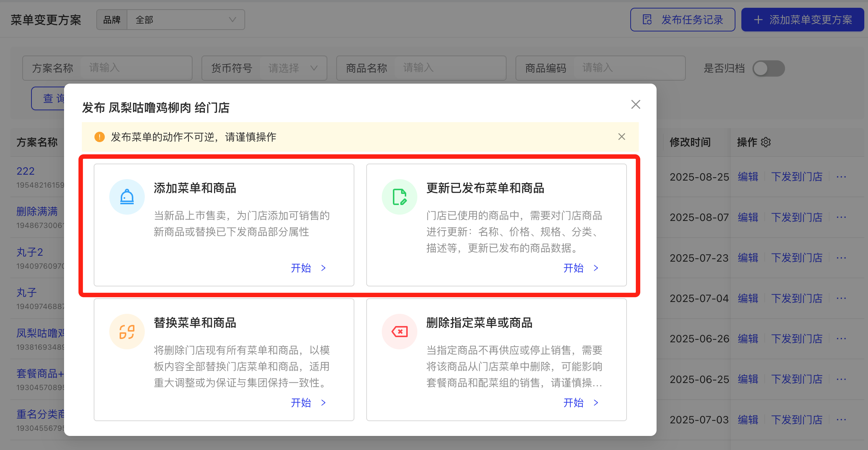The image size is (868, 450).
Task: Focus the 商品编码 input field
Action: (630, 68)
